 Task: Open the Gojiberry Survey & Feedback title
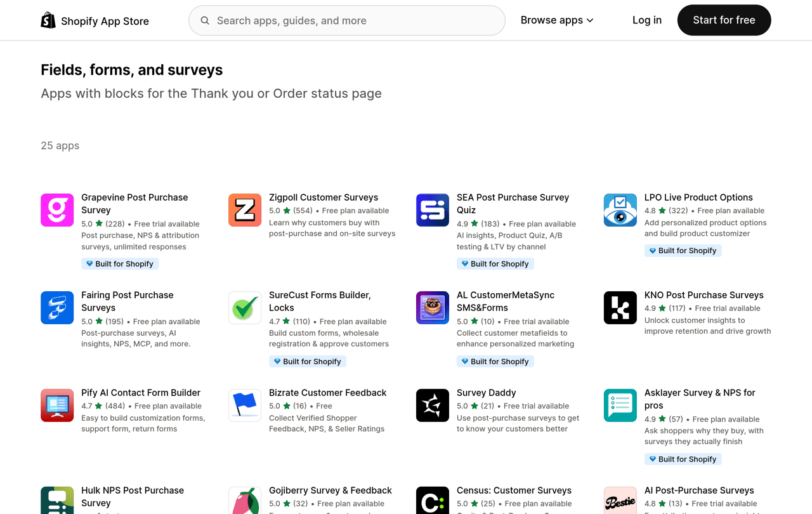pos(331,491)
